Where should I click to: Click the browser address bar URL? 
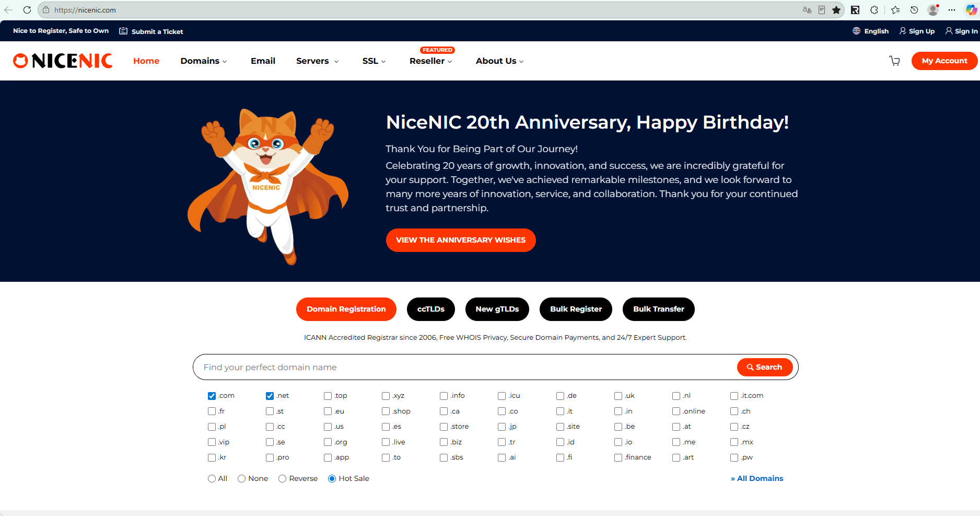[85, 10]
